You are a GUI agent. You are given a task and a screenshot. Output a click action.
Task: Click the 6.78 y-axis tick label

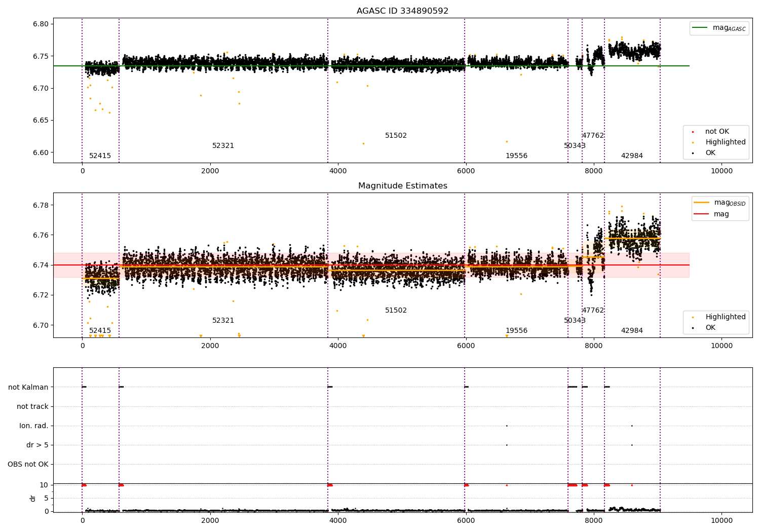point(41,205)
